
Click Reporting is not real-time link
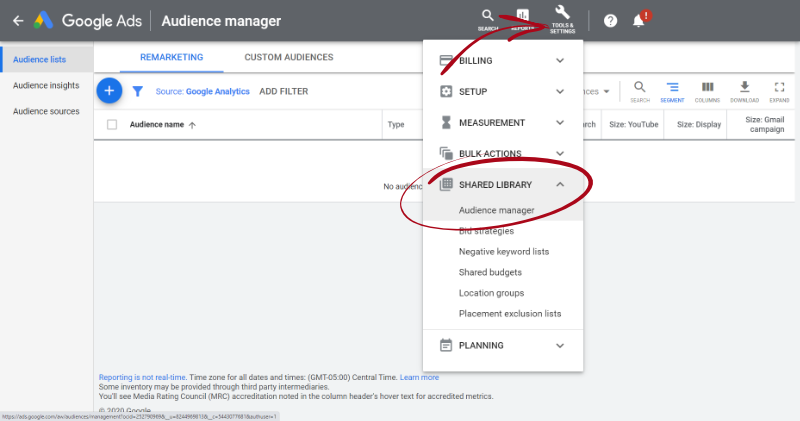pyautogui.click(x=142, y=377)
